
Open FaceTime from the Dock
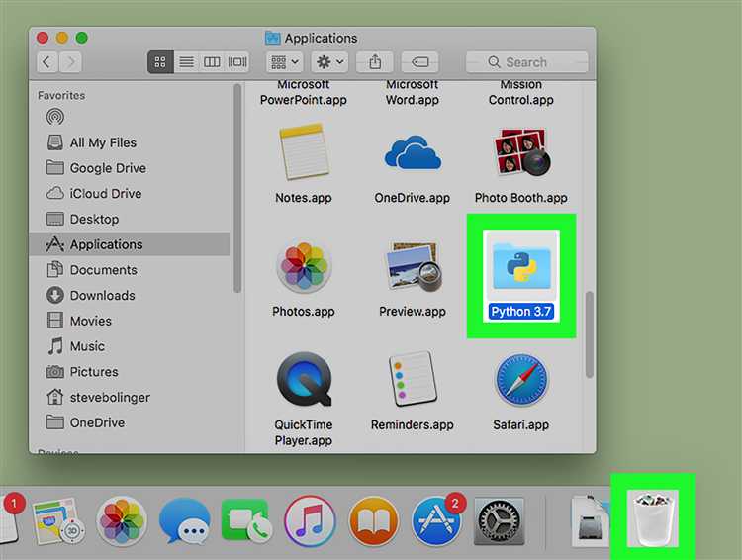[247, 521]
